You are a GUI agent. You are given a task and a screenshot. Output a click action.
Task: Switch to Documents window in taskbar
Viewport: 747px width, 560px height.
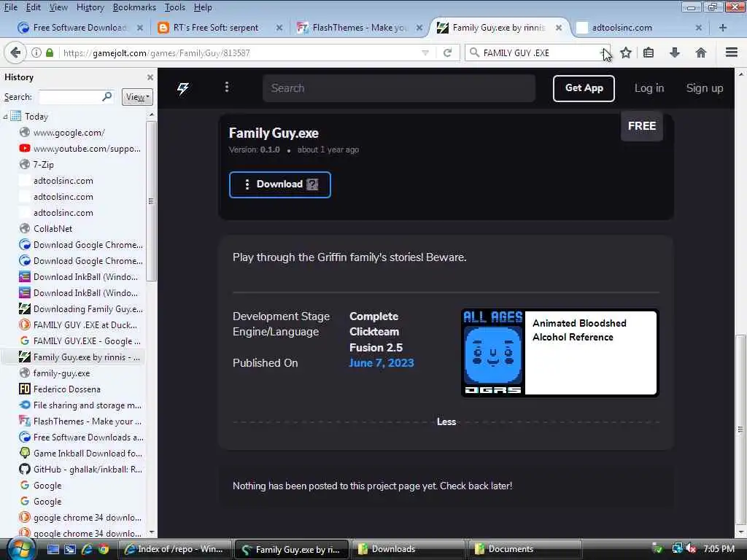pyautogui.click(x=525, y=549)
